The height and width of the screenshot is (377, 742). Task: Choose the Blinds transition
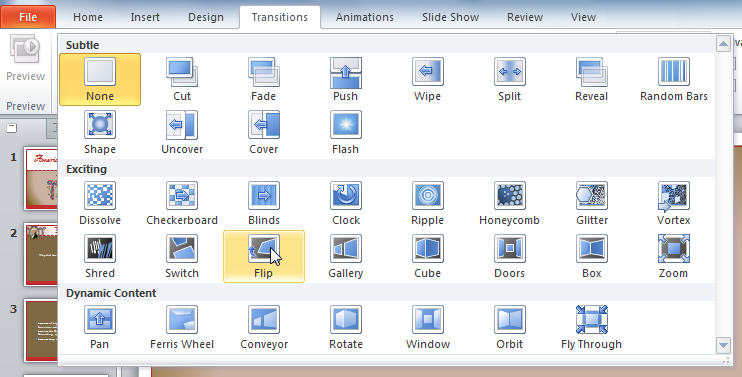264,203
